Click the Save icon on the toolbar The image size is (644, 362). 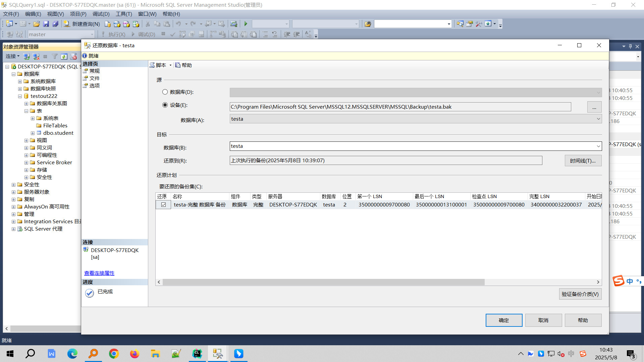46,24
